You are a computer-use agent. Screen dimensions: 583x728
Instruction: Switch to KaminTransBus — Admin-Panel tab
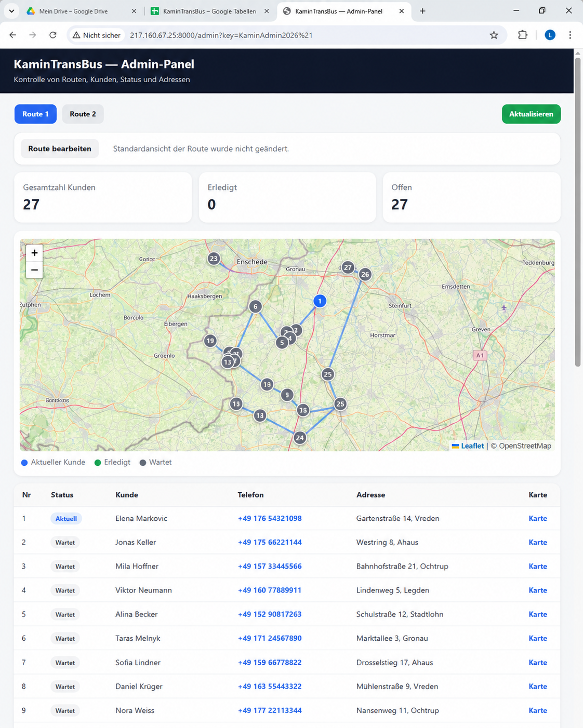click(339, 11)
